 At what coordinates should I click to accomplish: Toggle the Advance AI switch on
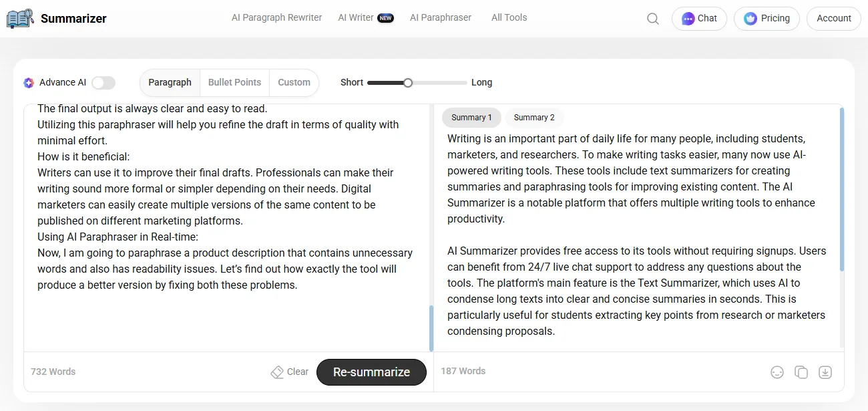(103, 82)
